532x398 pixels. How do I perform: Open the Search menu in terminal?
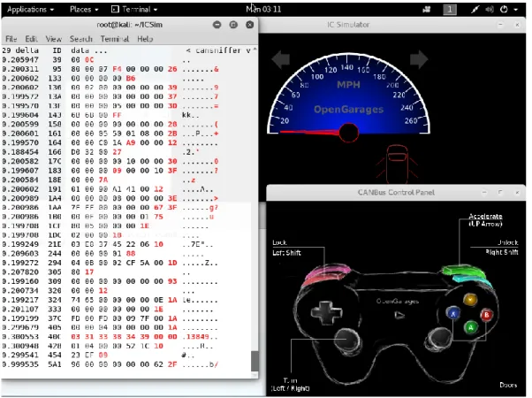pos(80,39)
